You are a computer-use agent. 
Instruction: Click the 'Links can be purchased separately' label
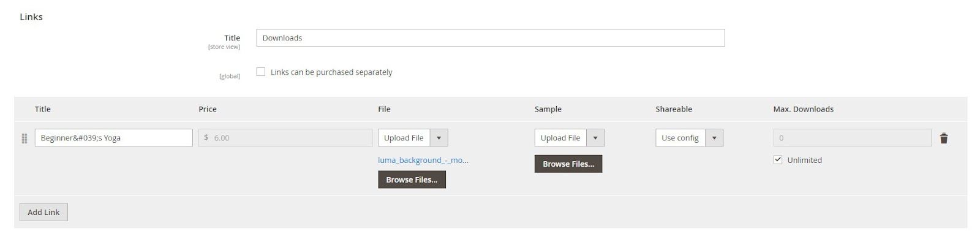(331, 72)
